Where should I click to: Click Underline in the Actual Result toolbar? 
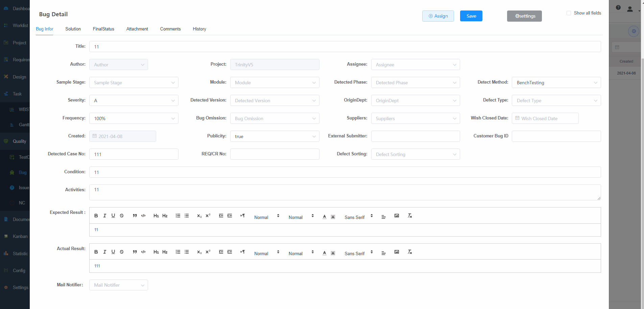pyautogui.click(x=113, y=252)
